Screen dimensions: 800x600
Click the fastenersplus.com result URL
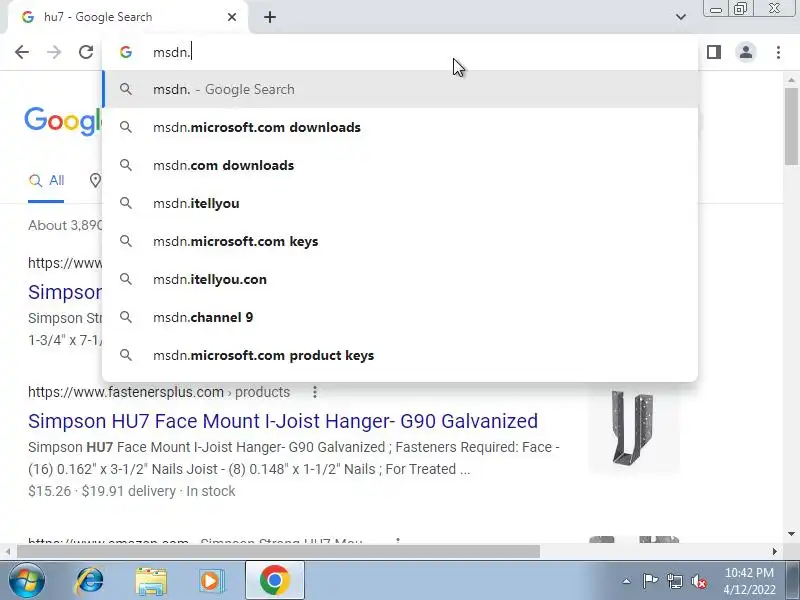pos(159,392)
